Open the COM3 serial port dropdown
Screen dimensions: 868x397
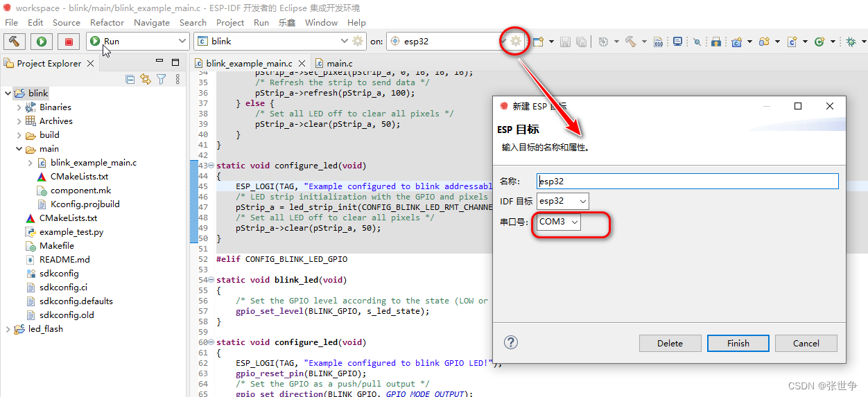pyautogui.click(x=559, y=222)
